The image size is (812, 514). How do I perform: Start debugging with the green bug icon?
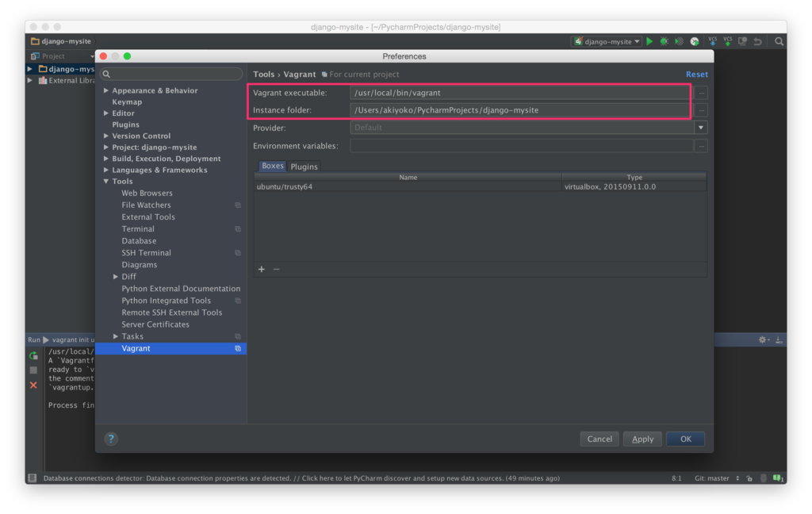click(x=664, y=41)
